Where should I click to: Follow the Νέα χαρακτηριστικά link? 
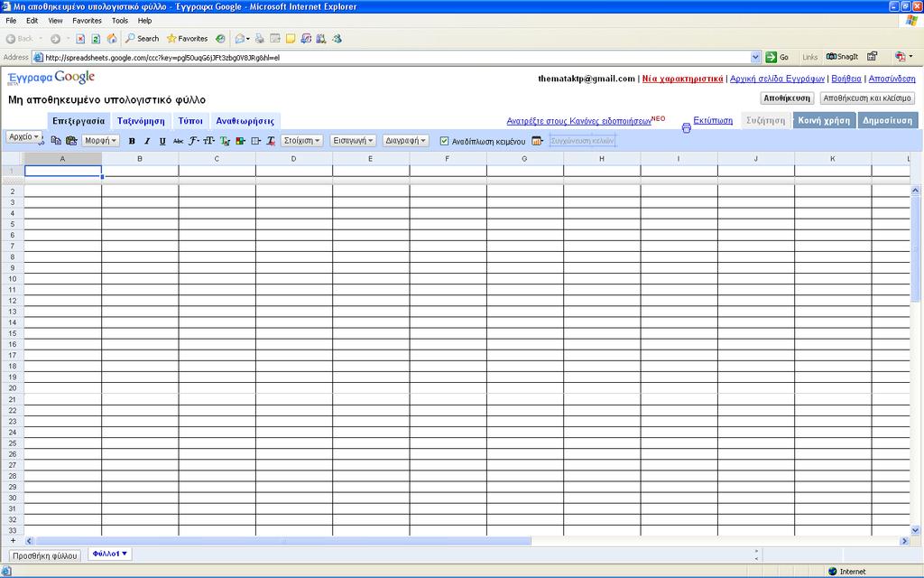[x=682, y=79]
